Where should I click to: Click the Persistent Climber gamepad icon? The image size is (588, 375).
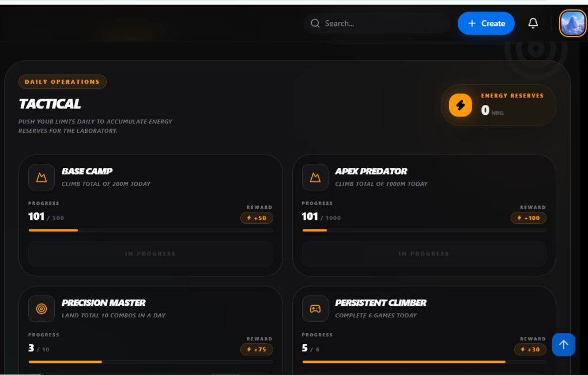pos(315,309)
